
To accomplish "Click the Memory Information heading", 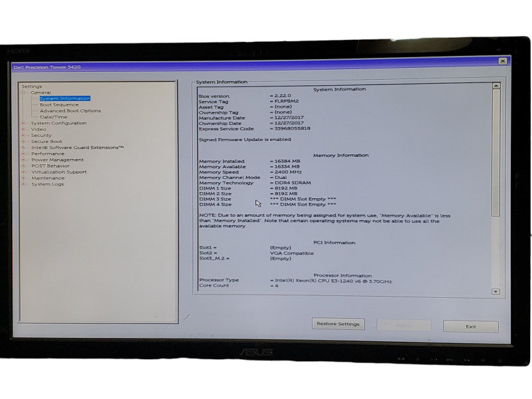I will (x=340, y=156).
